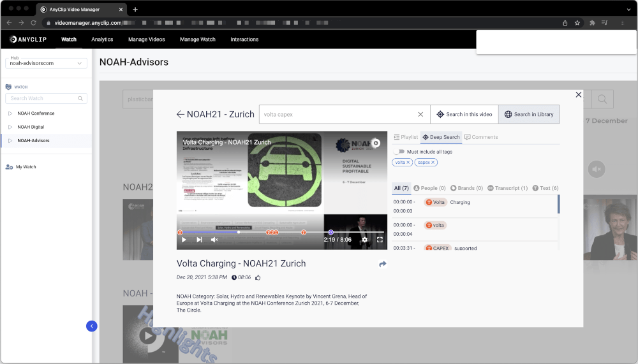
Task: Unmute the video player audio
Action: (214, 240)
